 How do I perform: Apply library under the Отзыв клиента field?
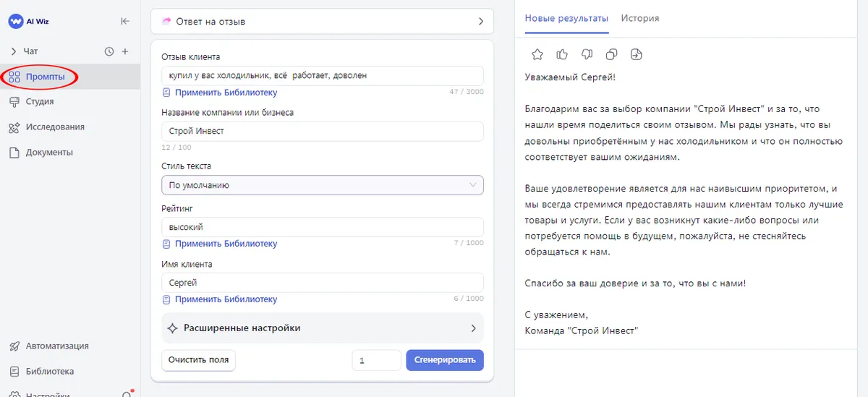tap(226, 93)
